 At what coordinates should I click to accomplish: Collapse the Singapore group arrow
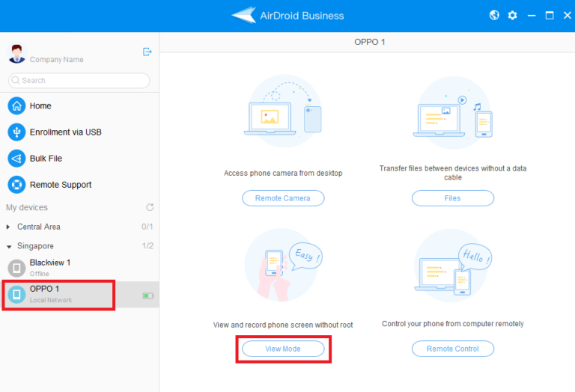coord(9,247)
